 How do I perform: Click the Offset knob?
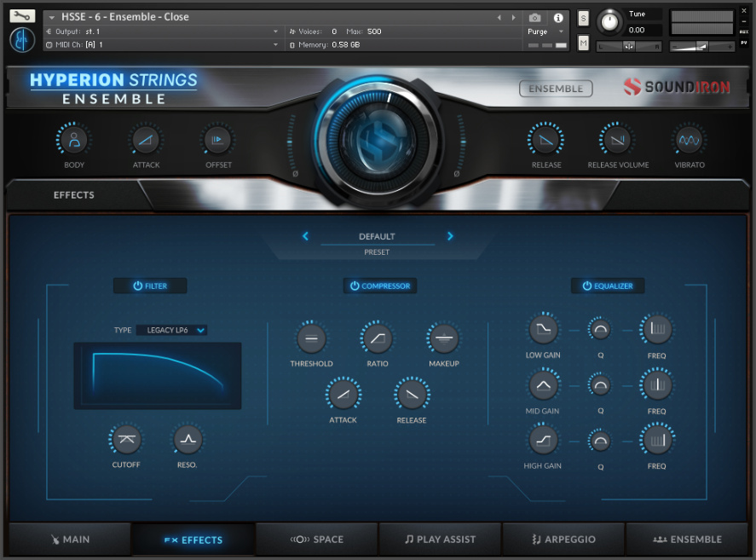[x=217, y=140]
